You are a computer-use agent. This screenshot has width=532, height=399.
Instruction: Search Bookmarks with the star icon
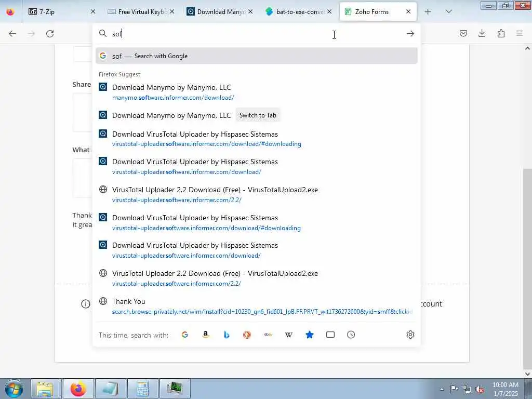tap(310, 335)
